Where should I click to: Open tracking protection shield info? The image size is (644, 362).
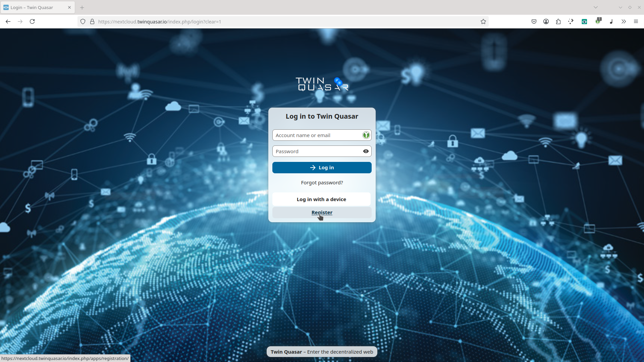(x=83, y=21)
